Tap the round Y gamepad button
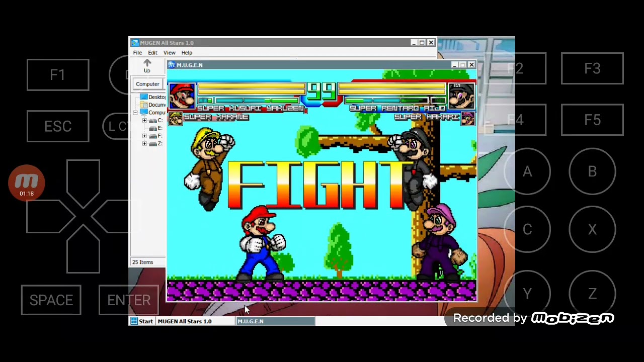 pyautogui.click(x=527, y=294)
